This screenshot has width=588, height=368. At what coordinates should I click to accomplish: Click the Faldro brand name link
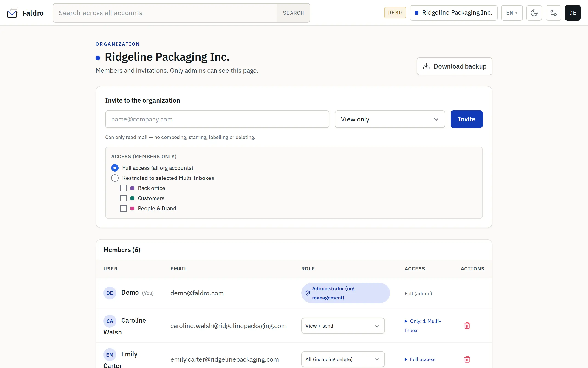[x=33, y=13]
